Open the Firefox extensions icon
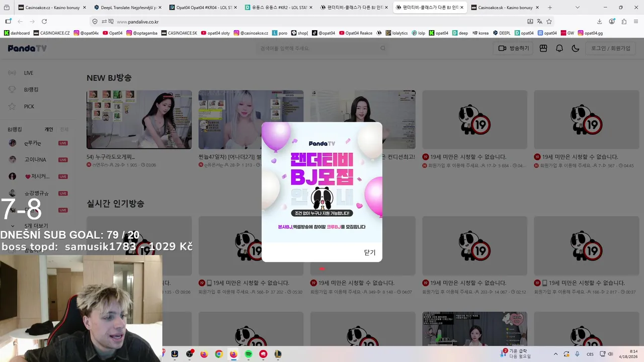The height and width of the screenshot is (362, 644). click(x=624, y=22)
